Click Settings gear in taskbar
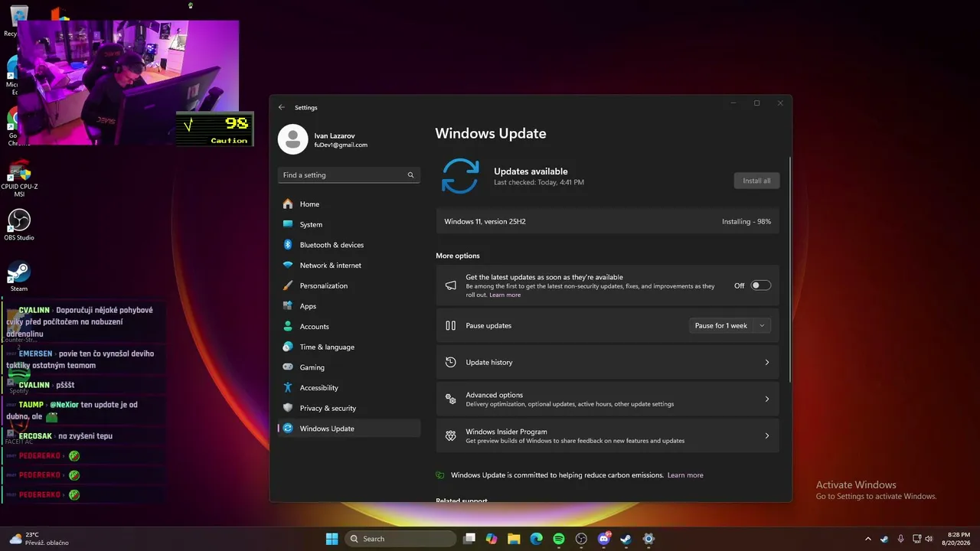Screen dimensions: 980x551 pyautogui.click(x=648, y=539)
